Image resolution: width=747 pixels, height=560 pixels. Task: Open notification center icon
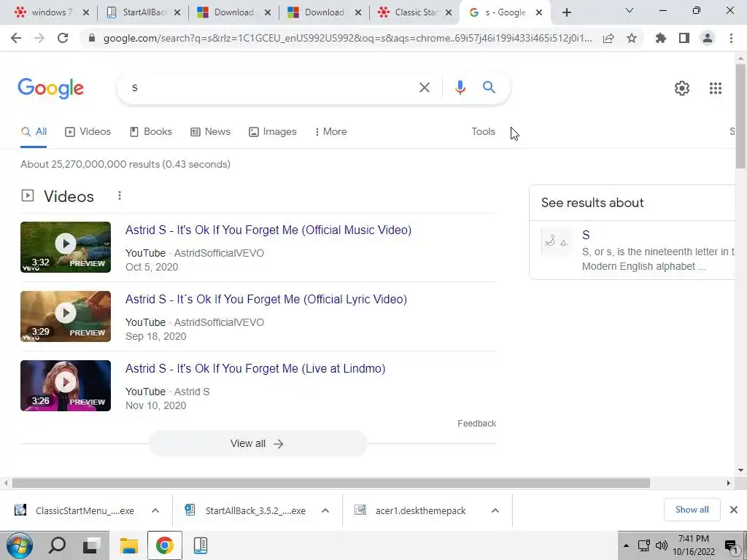732,546
